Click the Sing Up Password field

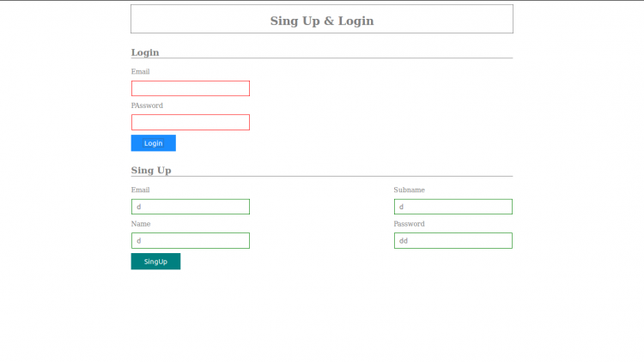[453, 241]
